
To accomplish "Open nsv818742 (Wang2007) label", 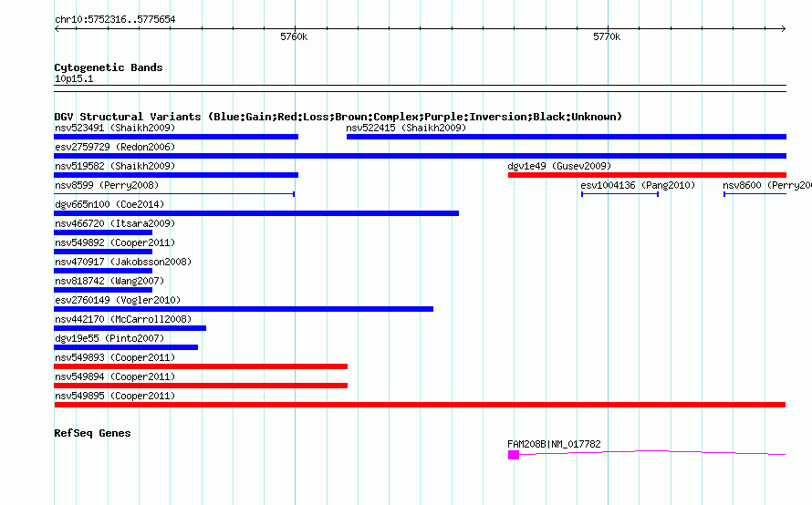I will pos(109,281).
